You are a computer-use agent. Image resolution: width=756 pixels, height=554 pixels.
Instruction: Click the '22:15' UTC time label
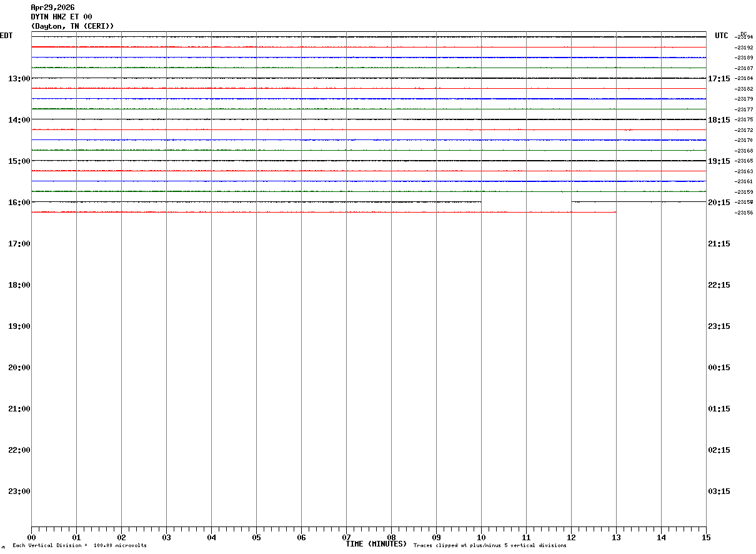coord(719,285)
